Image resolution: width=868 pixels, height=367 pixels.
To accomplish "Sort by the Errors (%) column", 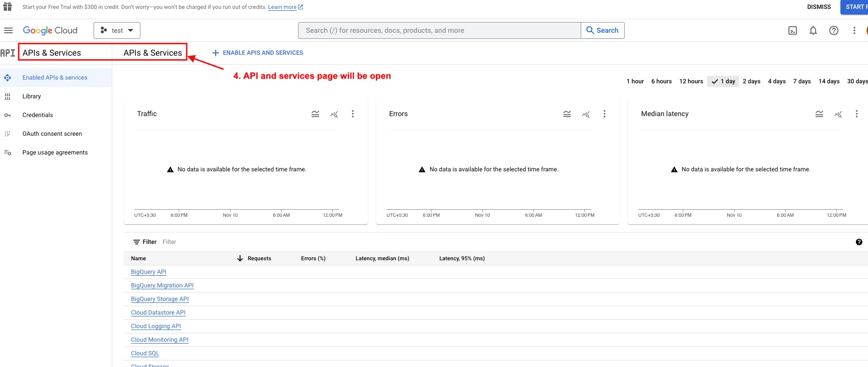I will point(313,258).
